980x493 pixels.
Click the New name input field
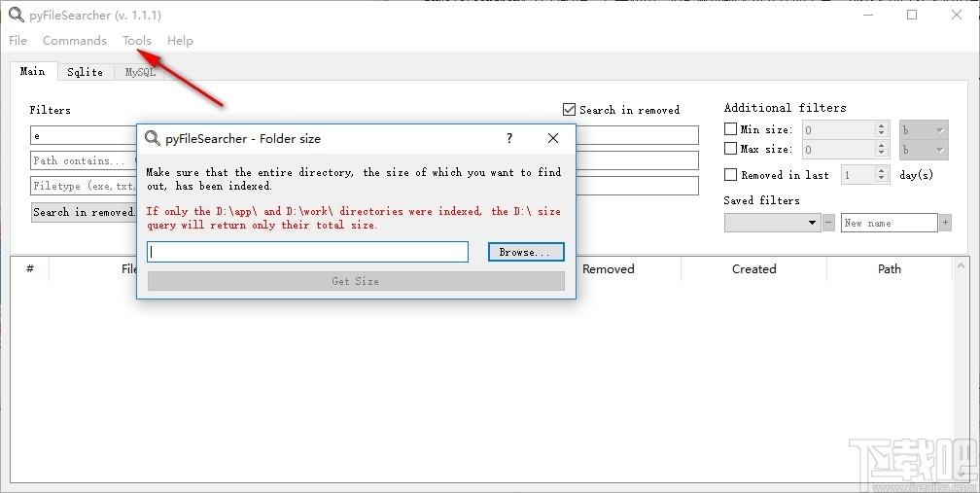point(890,223)
